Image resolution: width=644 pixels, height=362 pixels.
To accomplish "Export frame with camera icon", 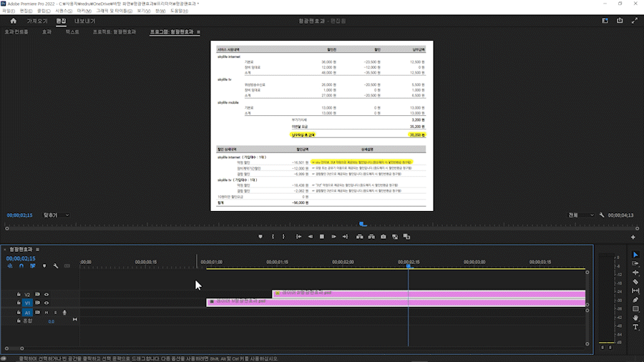I will pos(384,237).
